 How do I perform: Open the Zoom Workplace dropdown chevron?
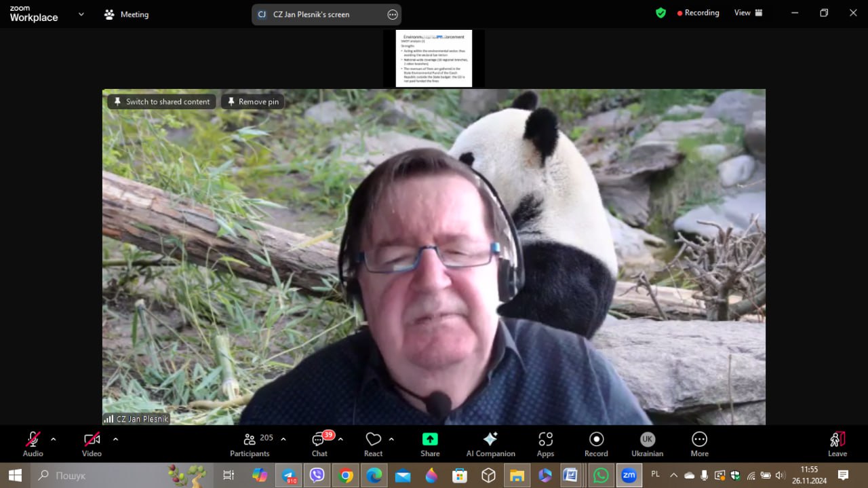81,14
